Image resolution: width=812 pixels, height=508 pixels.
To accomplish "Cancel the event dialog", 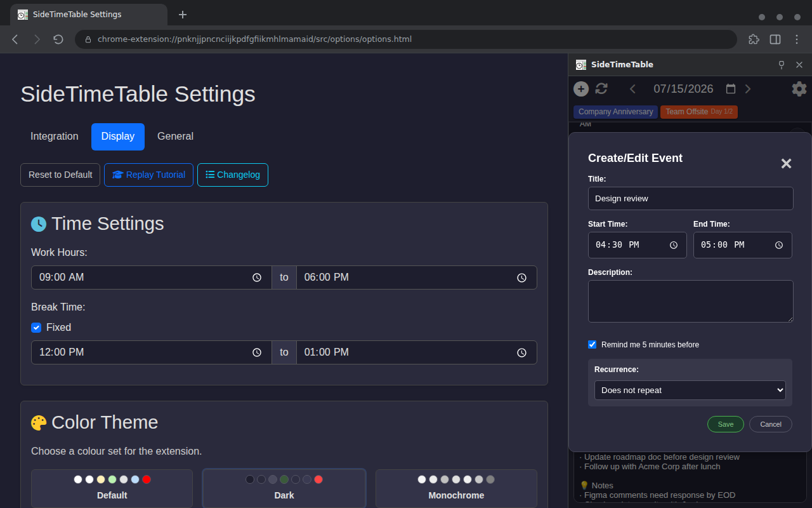I will (771, 424).
